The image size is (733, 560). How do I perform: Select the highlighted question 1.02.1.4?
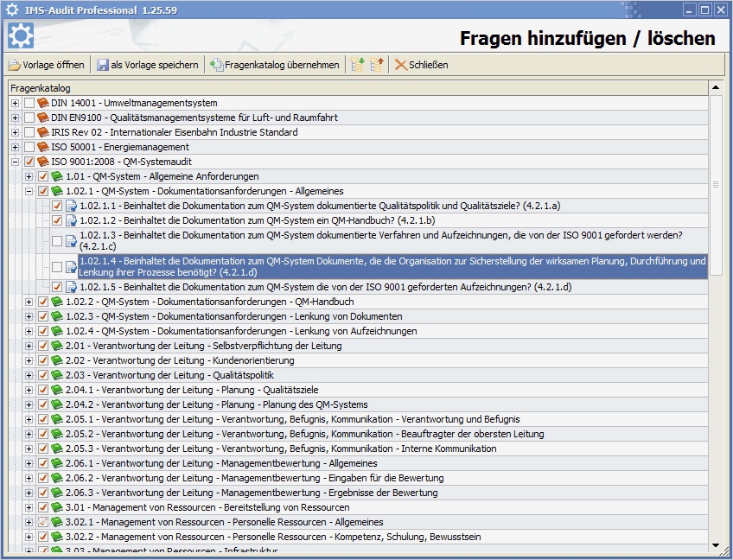(346, 266)
